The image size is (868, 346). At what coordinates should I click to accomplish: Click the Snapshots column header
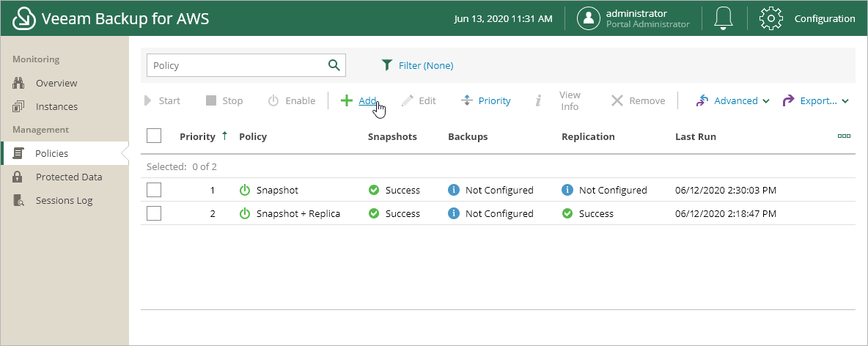click(392, 137)
